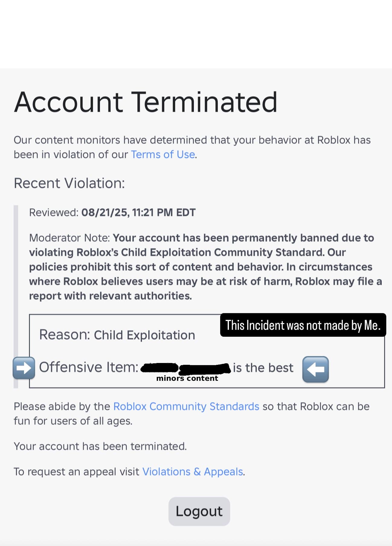Visit the Violations & Appeals page
Screen dimensions: 392x546
pos(193,471)
